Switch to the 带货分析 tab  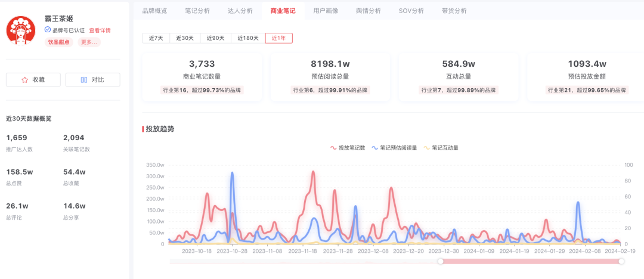[x=454, y=11]
